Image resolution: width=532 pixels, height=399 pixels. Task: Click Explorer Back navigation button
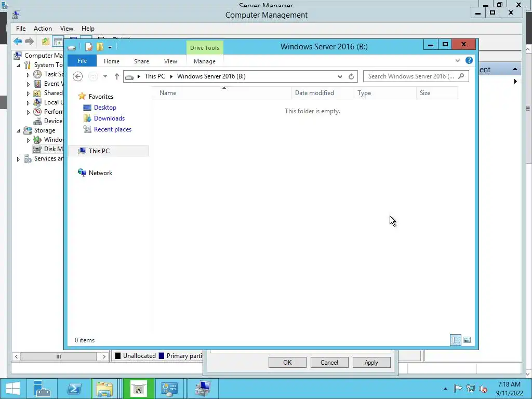[78, 76]
